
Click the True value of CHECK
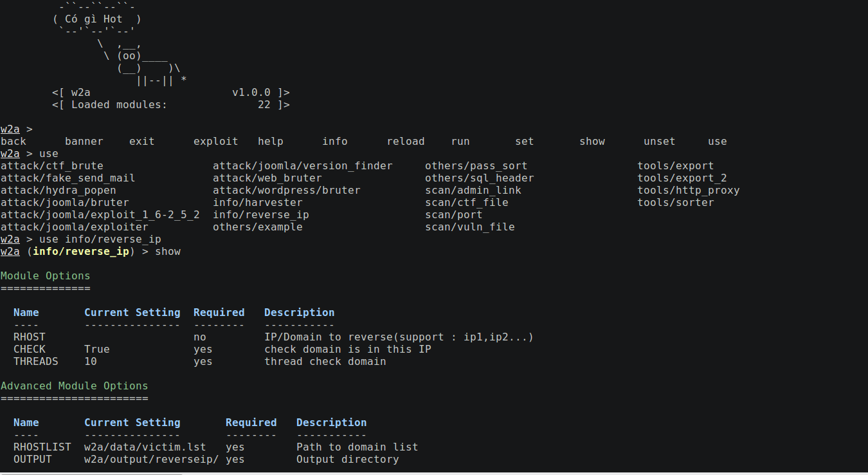coord(97,349)
